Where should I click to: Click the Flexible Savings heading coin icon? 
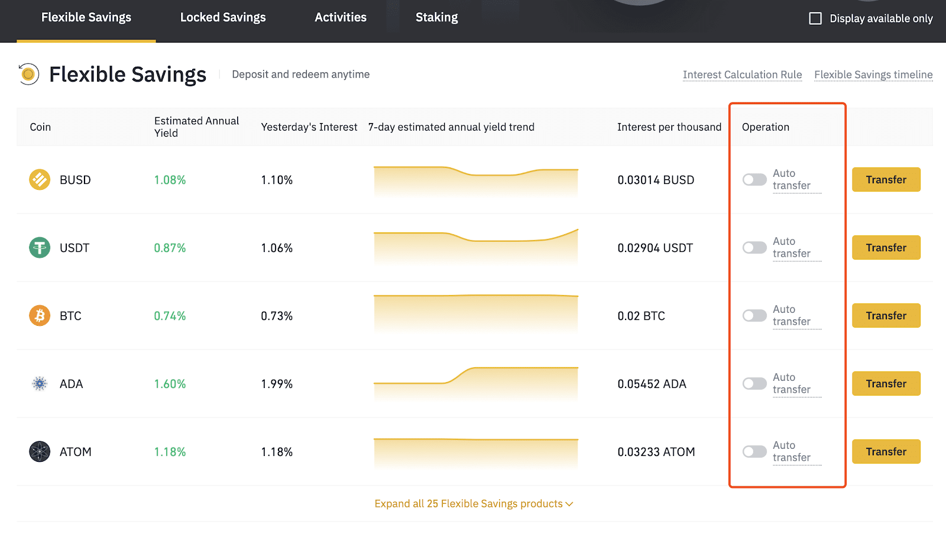pos(28,75)
